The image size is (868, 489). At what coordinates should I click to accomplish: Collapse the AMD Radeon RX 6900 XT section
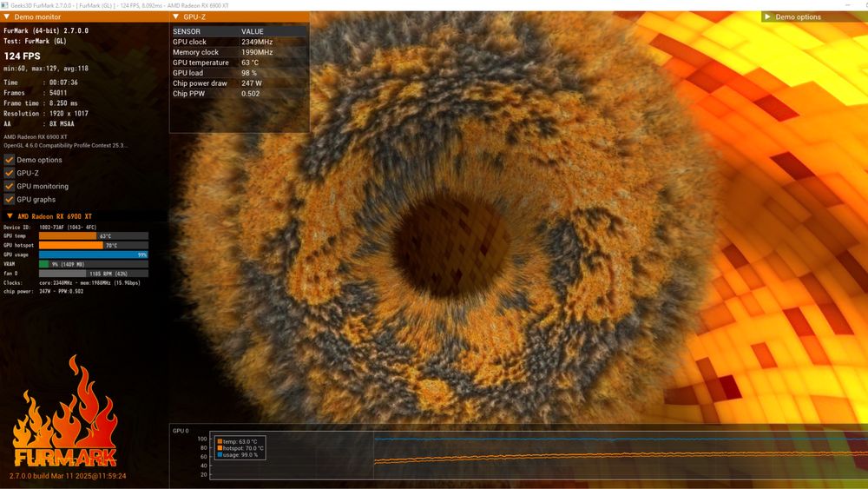click(10, 216)
